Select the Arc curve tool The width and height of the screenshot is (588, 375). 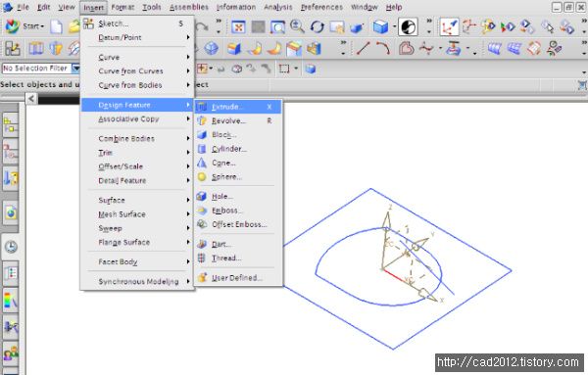382,48
